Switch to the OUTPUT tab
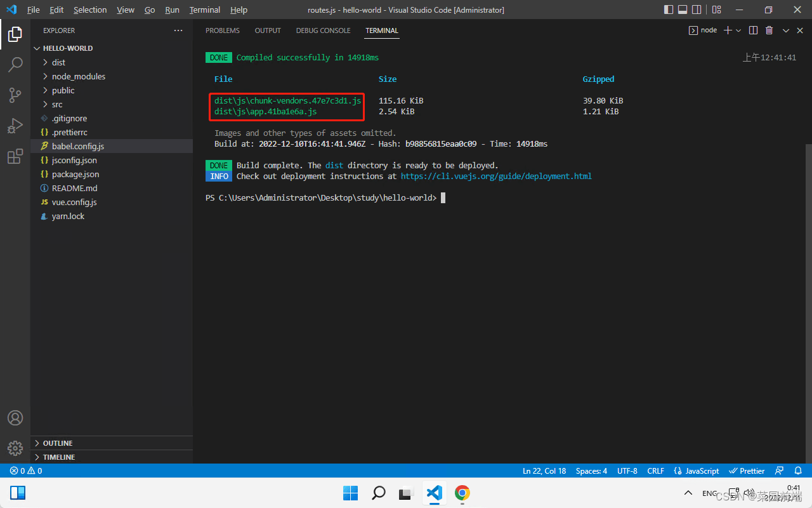Viewport: 812px width, 508px height. click(x=268, y=30)
